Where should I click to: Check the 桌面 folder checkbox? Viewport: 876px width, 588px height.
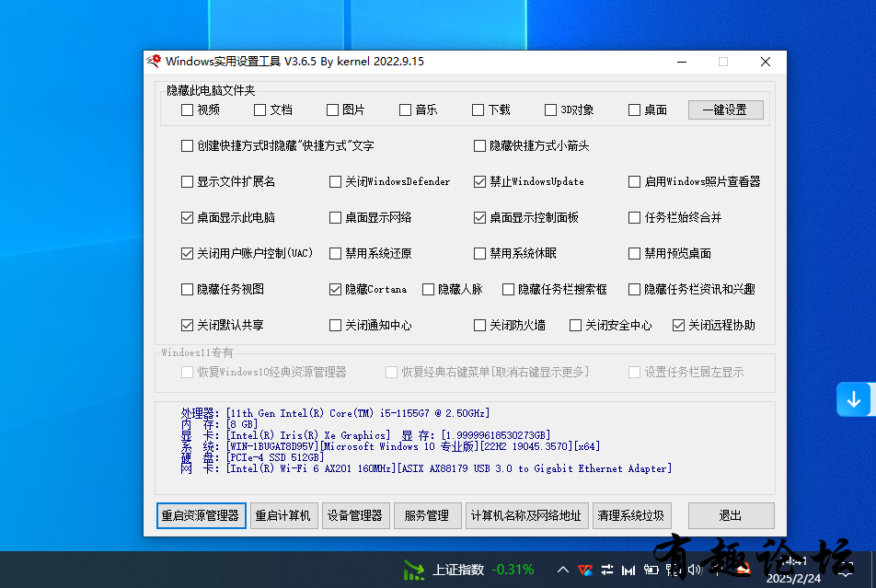tap(634, 110)
